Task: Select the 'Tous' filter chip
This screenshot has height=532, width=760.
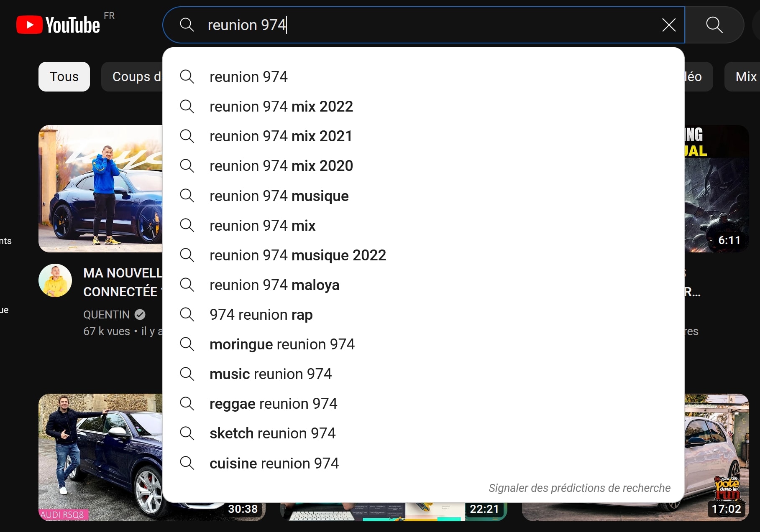Action: click(64, 77)
